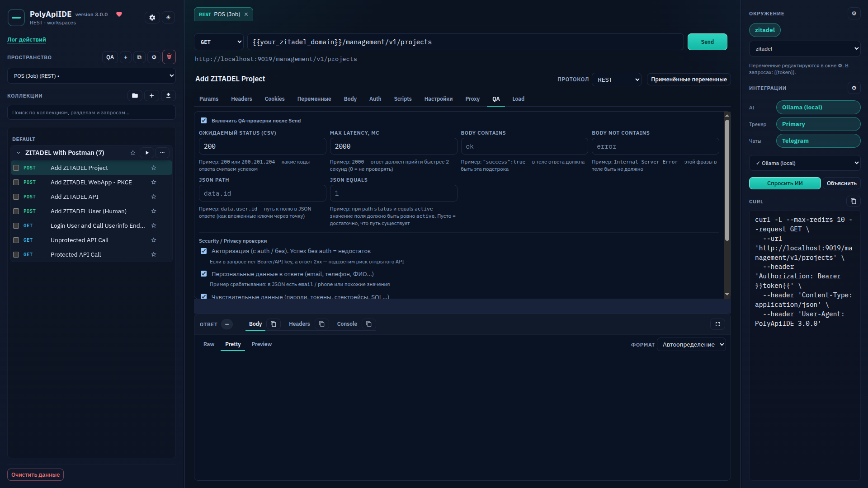
Task: Add a new workspace with the plus icon
Action: click(126, 57)
